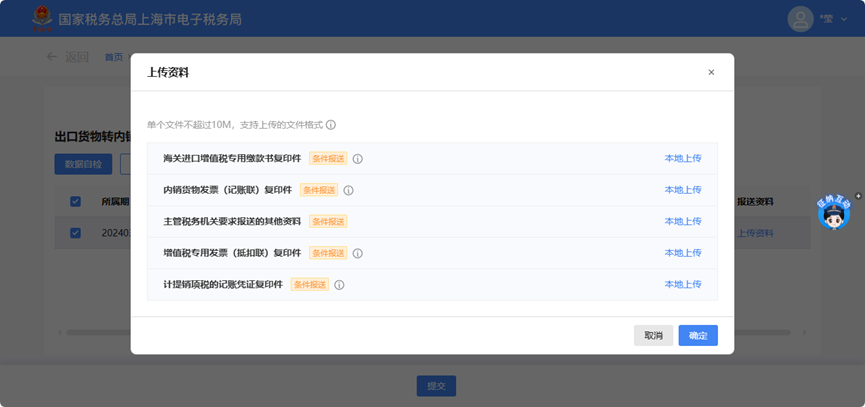The image size is (865, 407).
Task: Click 本地上传 for 主管税务机关要求报送的其他资料
Action: pyautogui.click(x=683, y=221)
